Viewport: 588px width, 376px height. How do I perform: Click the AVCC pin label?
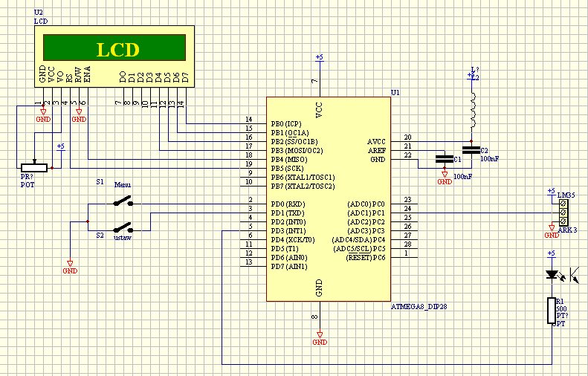(376, 142)
